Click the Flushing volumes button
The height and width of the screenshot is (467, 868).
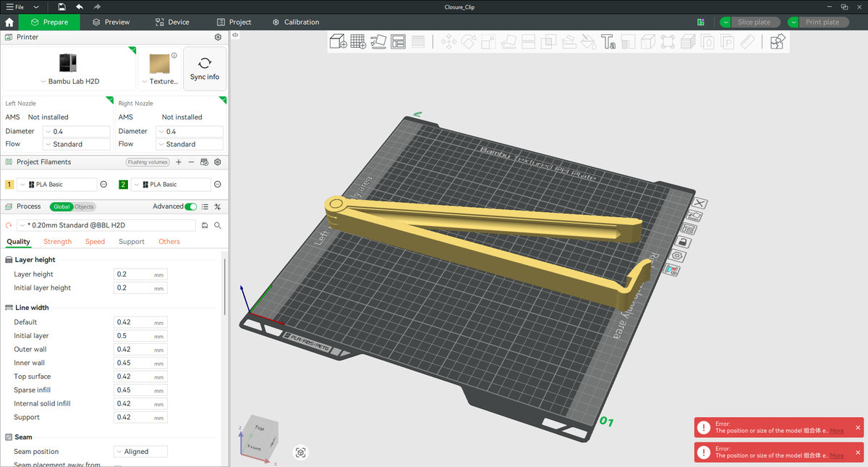(x=148, y=162)
